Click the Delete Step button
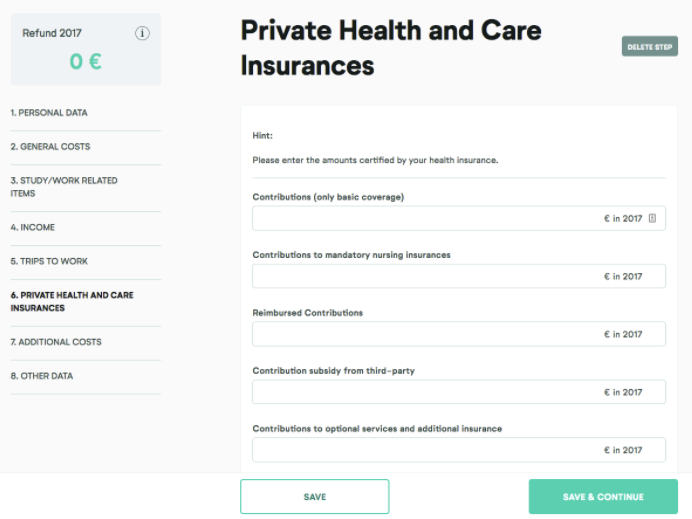The width and height of the screenshot is (692, 519). (x=650, y=46)
